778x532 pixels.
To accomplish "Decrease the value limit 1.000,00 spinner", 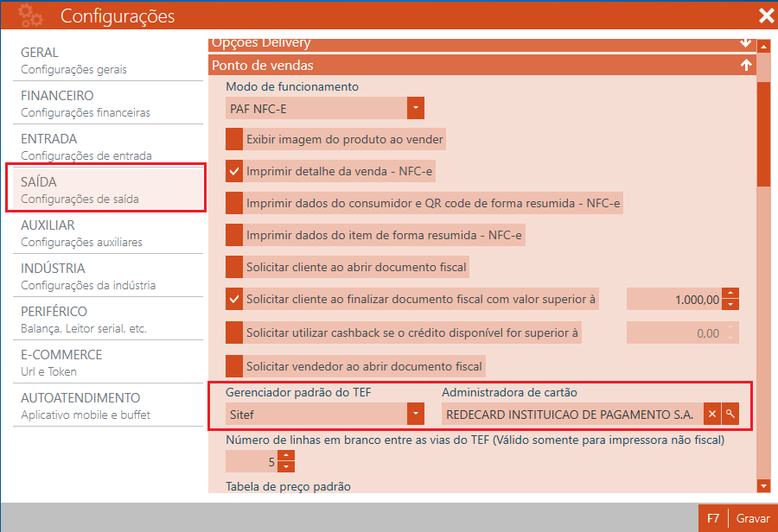I will point(730,305).
